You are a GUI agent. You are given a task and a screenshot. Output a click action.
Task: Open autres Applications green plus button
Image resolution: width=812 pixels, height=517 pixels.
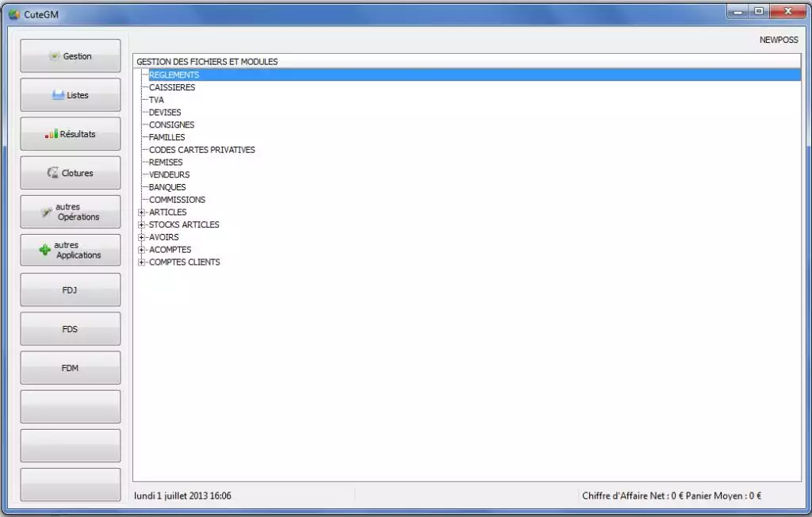(x=70, y=251)
